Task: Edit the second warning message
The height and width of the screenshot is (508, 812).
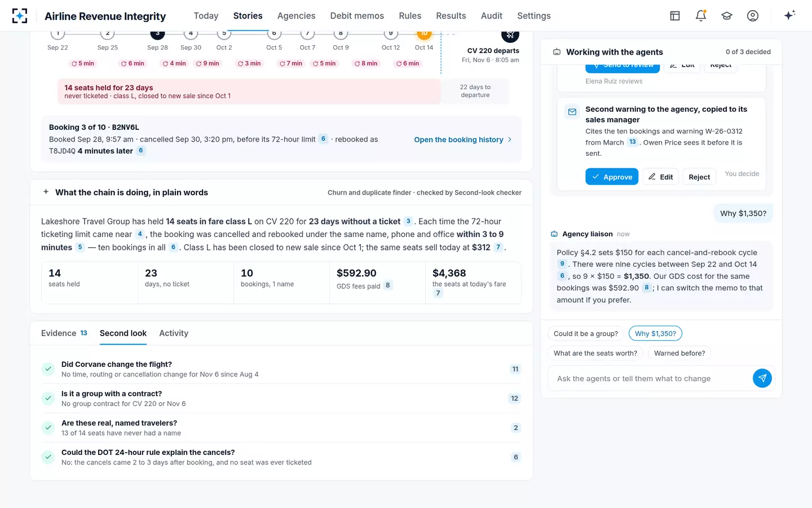Action: (x=660, y=177)
